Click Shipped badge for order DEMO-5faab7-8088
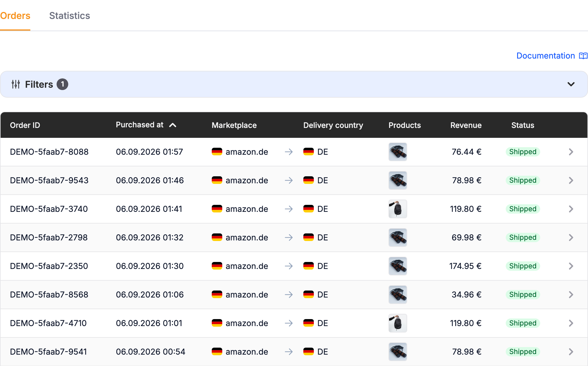588x366 pixels. 523,152
